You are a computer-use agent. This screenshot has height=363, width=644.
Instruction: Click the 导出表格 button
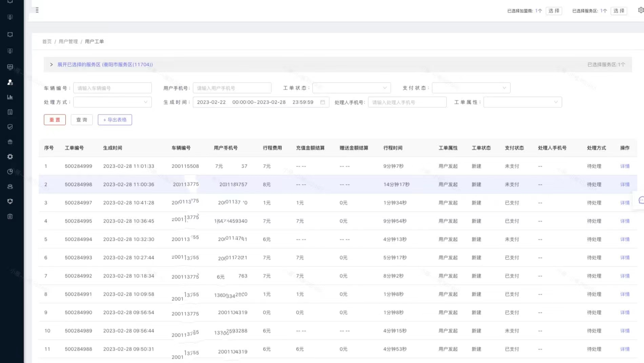[115, 120]
